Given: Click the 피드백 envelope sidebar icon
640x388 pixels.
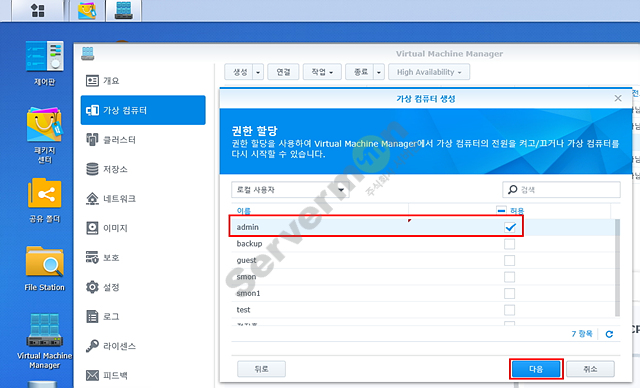Looking at the screenshot, I should point(92,375).
